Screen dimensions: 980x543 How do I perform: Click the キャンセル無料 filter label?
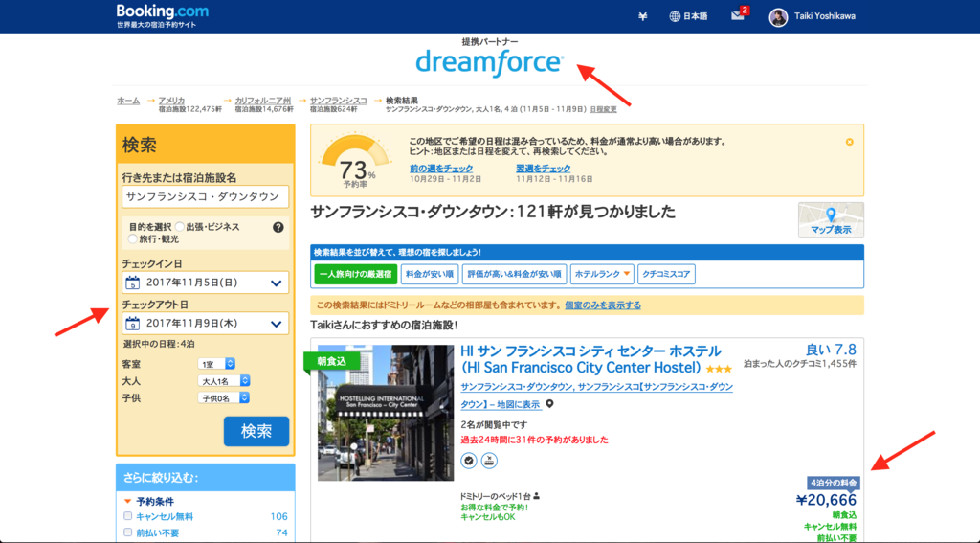(165, 517)
